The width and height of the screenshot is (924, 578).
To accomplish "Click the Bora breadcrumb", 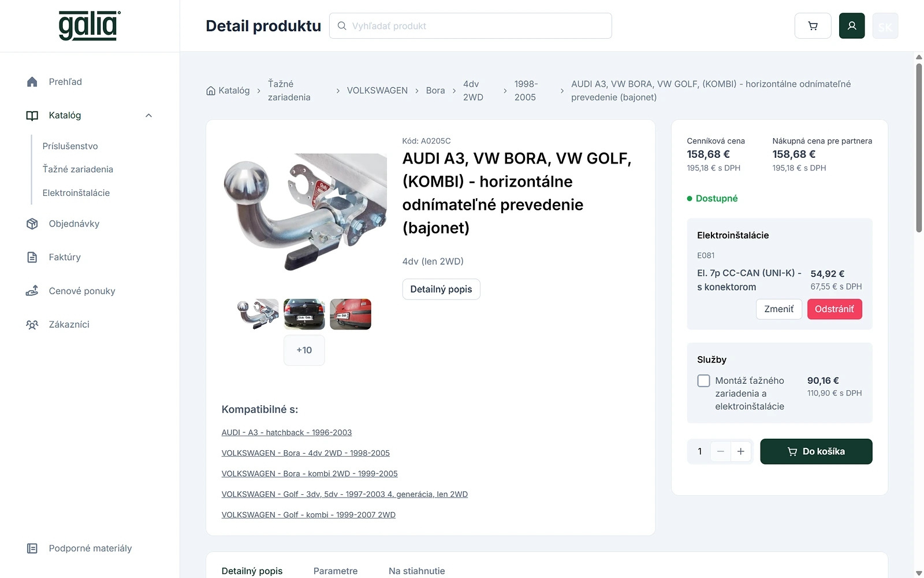I will pos(435,91).
